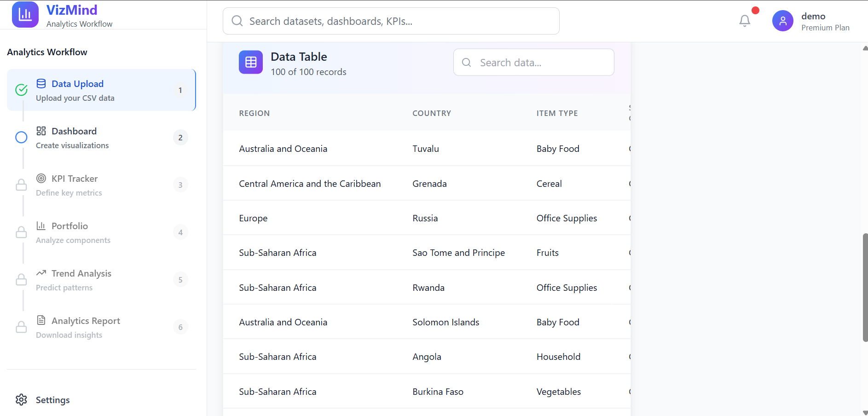The height and width of the screenshot is (416, 868).
Task: Click the Data Table grid icon
Action: [250, 62]
